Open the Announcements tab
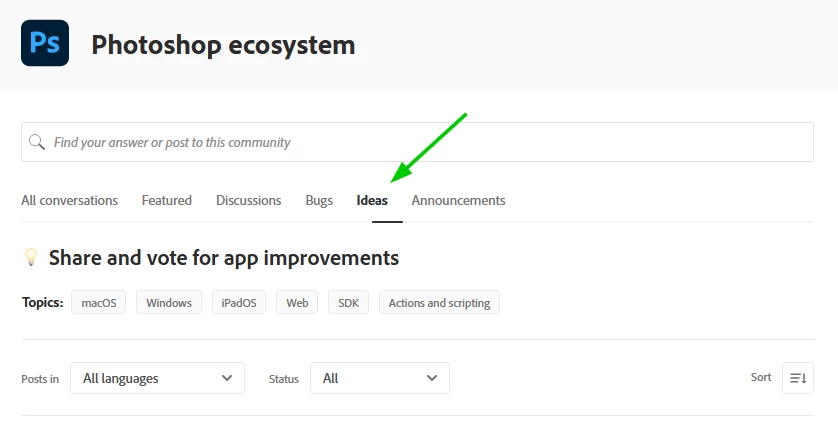 click(x=459, y=200)
